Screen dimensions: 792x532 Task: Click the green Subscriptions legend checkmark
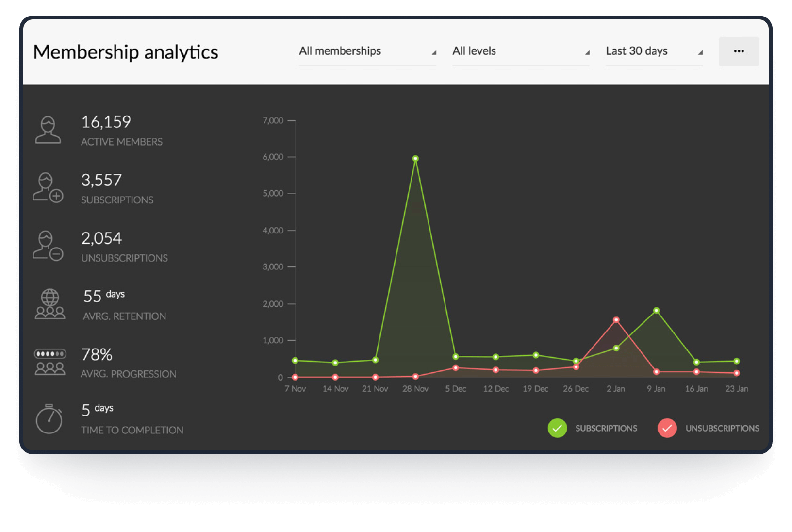tap(557, 428)
